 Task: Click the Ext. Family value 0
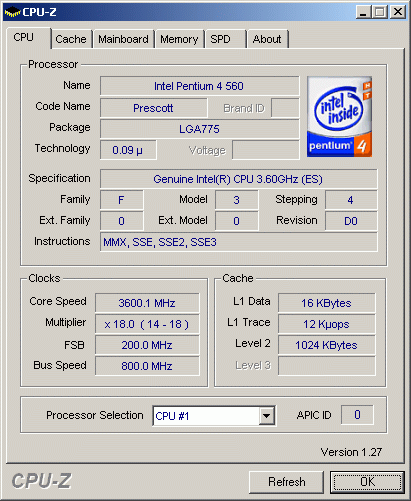coord(122,221)
